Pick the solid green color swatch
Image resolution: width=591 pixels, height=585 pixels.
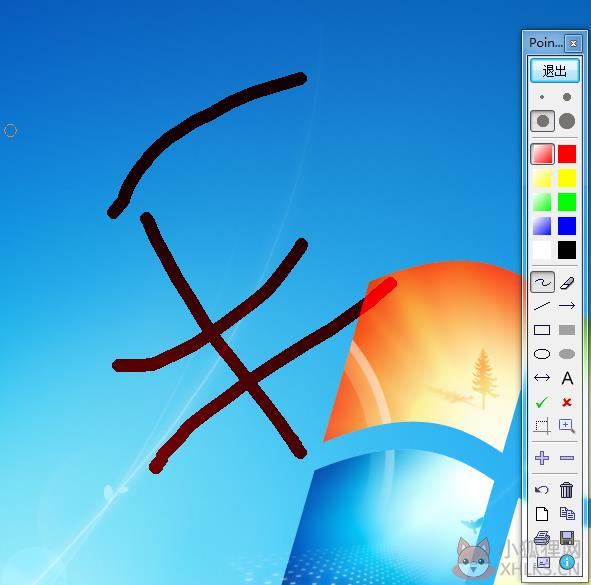tap(567, 202)
